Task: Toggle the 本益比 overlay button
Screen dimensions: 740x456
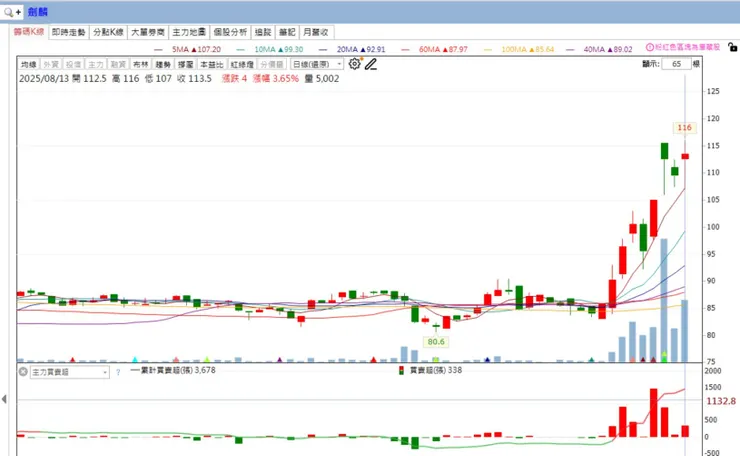Action: click(211, 64)
